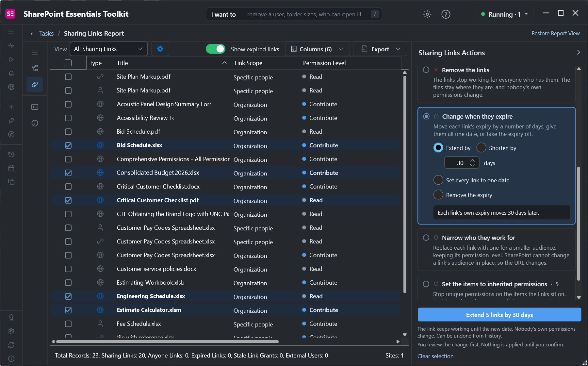Image resolution: width=588 pixels, height=366 pixels.
Task: Toggle the Show expired links switch
Action: [216, 49]
